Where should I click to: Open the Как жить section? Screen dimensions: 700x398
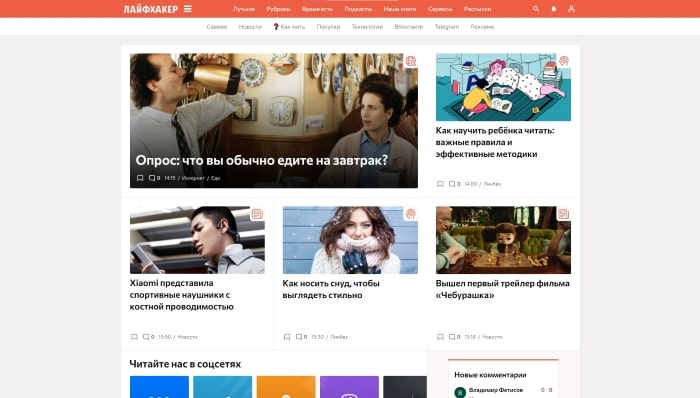point(289,27)
